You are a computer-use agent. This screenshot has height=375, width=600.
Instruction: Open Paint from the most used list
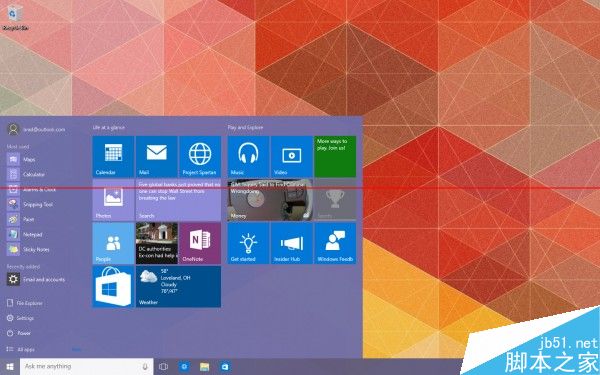(x=21, y=219)
